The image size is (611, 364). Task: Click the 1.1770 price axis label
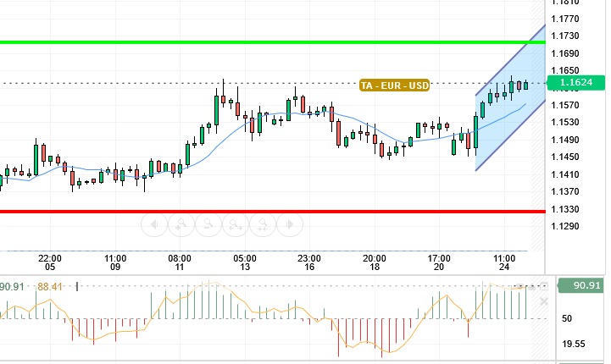(x=565, y=19)
